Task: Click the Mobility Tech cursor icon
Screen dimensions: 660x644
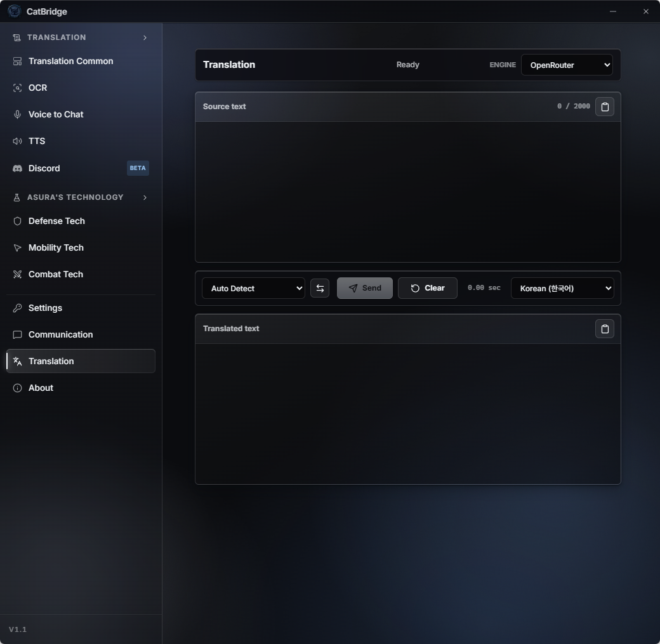Action: (x=17, y=248)
